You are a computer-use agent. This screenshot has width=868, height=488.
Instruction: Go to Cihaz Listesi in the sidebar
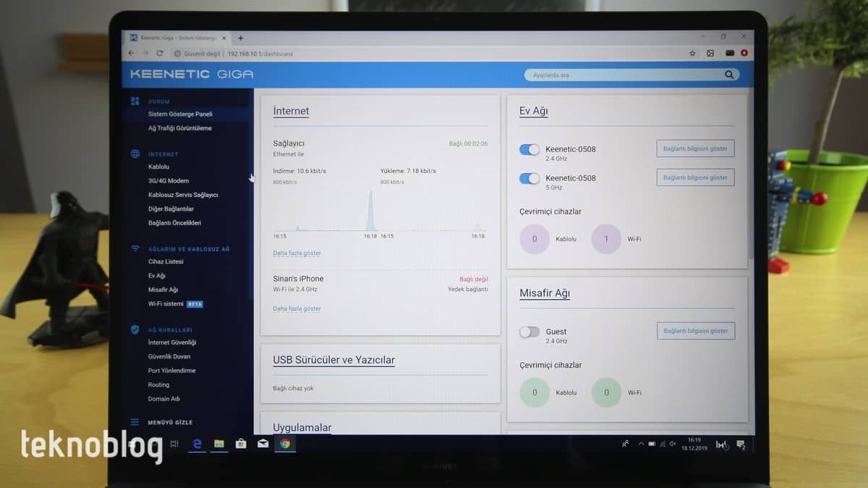click(x=166, y=261)
